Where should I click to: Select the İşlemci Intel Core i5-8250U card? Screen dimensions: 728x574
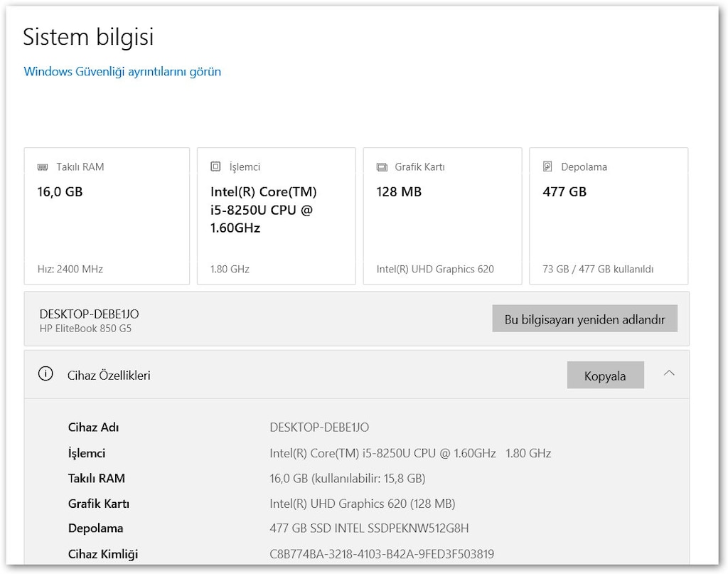(x=277, y=216)
